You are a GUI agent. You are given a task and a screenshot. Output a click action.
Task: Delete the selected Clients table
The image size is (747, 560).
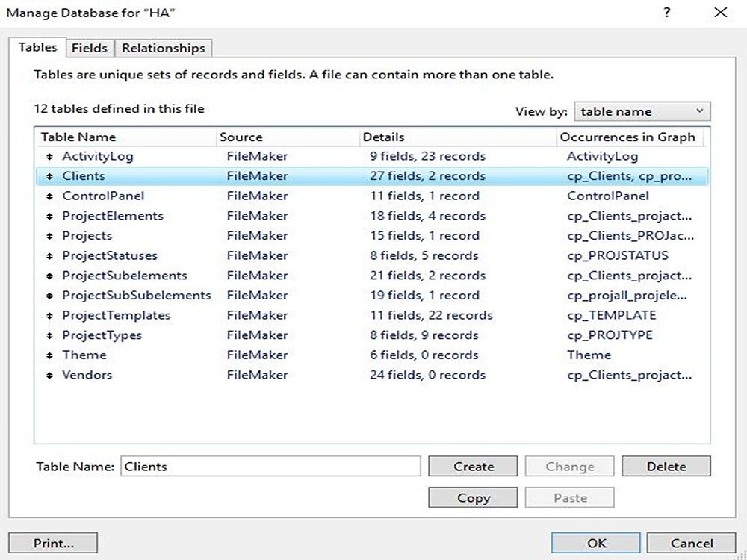[666, 466]
